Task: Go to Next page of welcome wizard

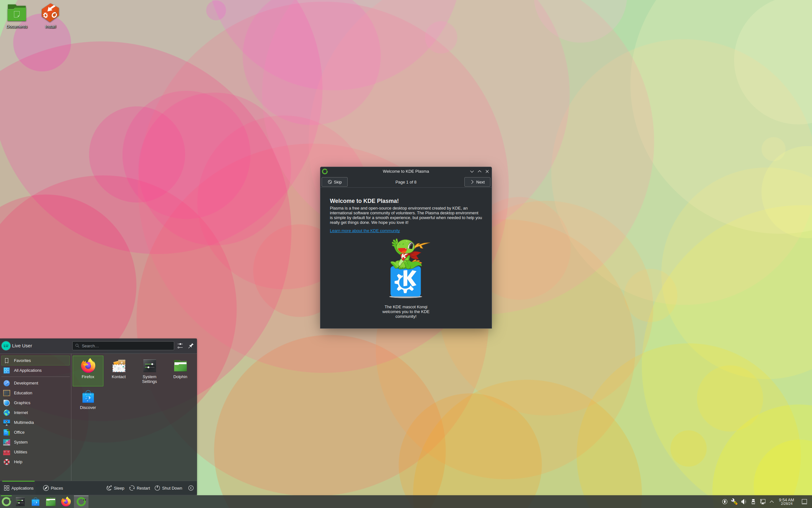Action: pyautogui.click(x=477, y=182)
